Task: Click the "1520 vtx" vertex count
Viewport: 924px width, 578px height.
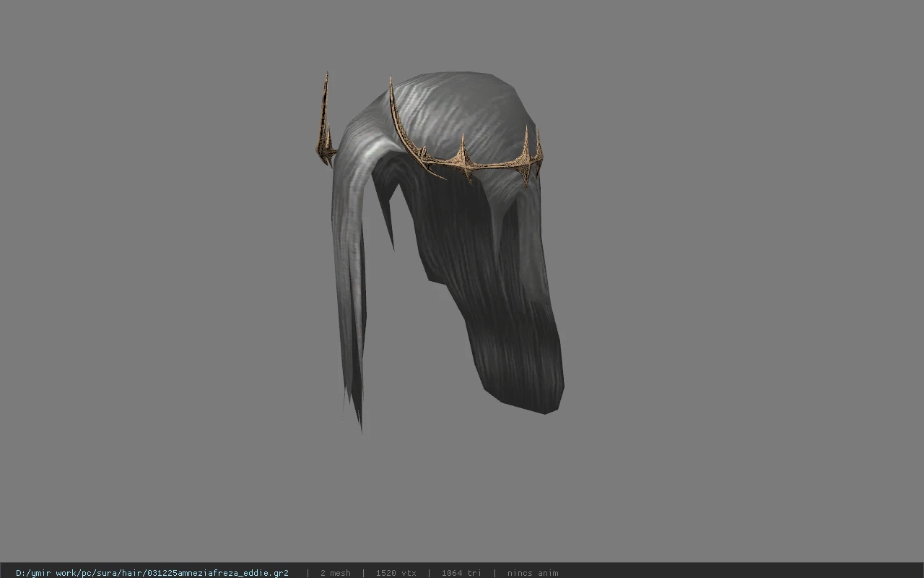Action: [396, 573]
